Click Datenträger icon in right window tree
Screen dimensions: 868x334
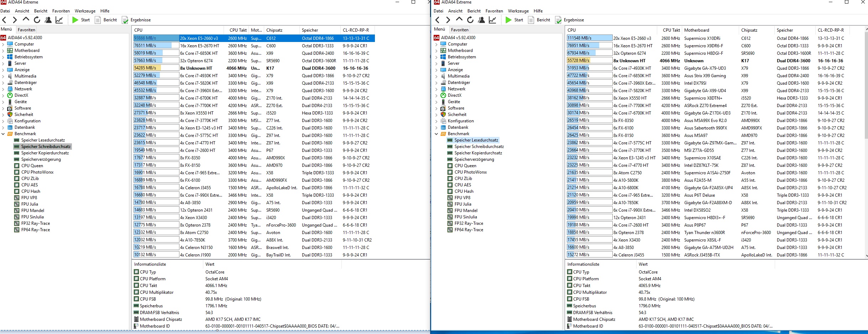point(443,83)
